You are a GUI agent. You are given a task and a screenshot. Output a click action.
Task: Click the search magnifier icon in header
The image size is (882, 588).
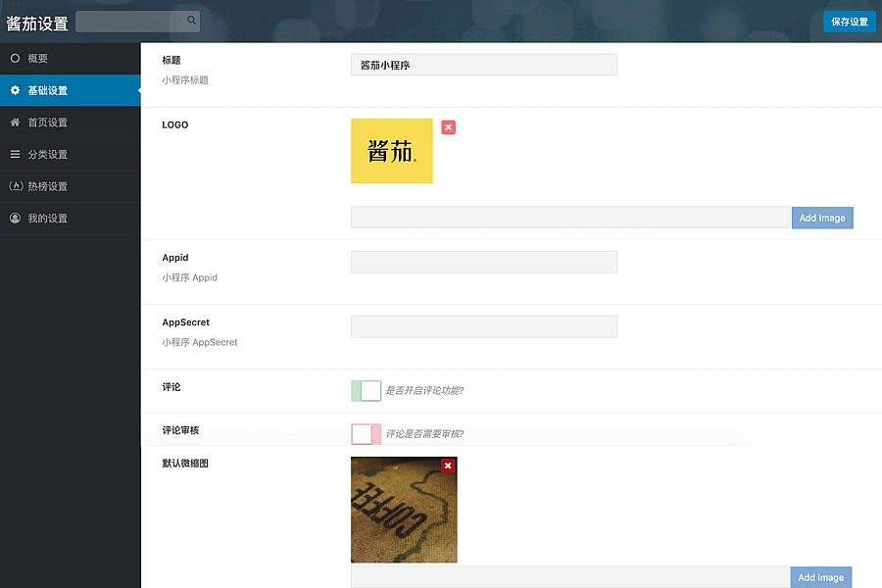point(191,21)
